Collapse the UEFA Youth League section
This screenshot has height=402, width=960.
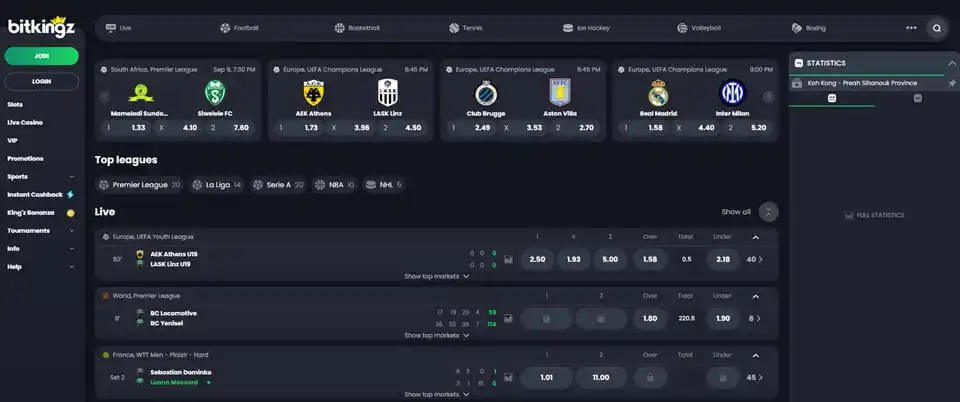point(756,237)
